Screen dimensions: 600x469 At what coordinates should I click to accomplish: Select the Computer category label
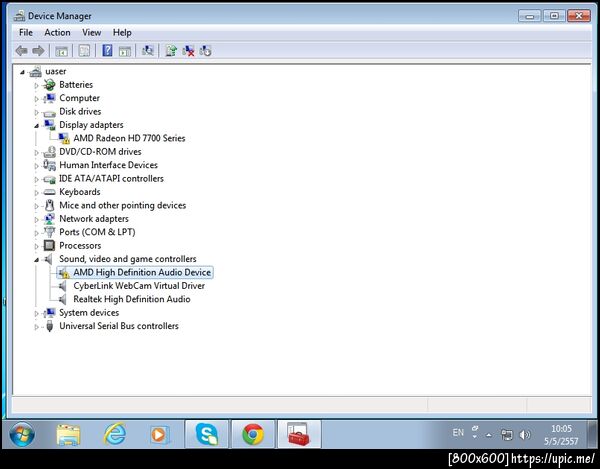[x=79, y=98]
